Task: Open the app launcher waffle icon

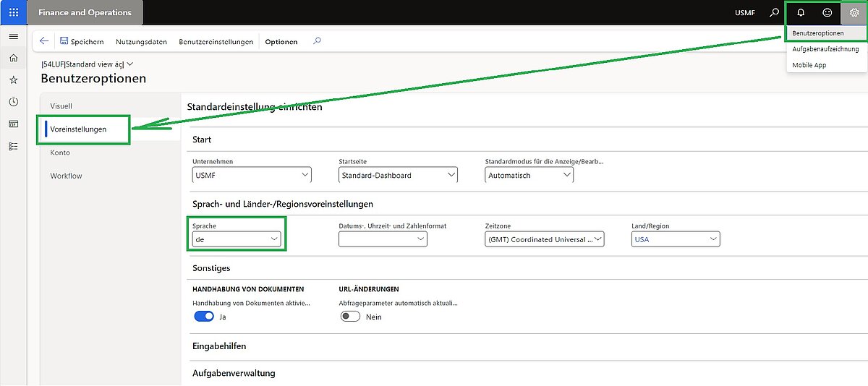Action: (13, 12)
